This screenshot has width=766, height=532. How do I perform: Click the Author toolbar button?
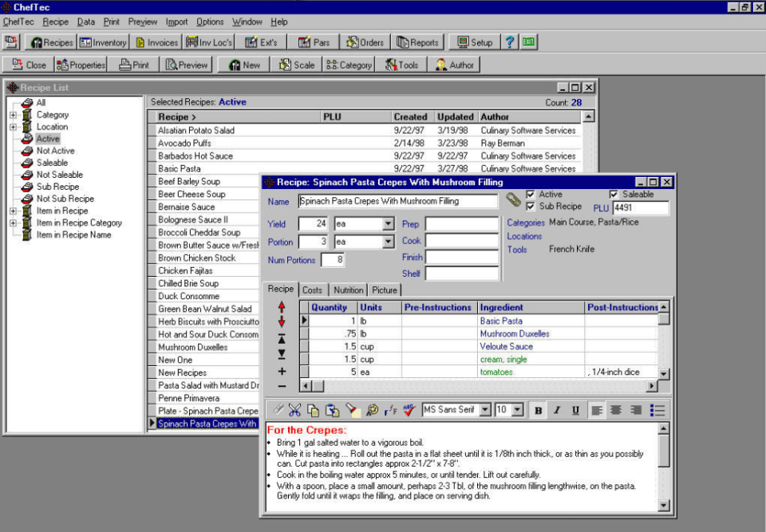pos(454,65)
